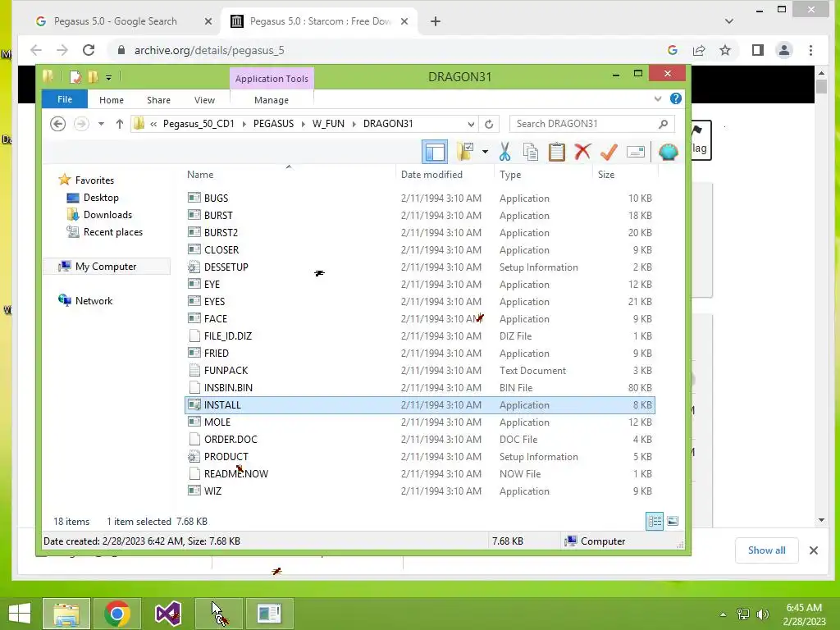Screen dimensions: 840x630
Task: Select Network in the navigation pane
Action: tap(85, 300)
